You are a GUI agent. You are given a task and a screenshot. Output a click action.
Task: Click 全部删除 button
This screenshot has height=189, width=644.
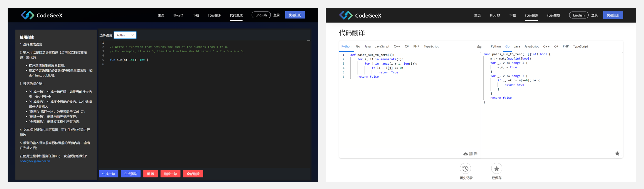coord(193,174)
